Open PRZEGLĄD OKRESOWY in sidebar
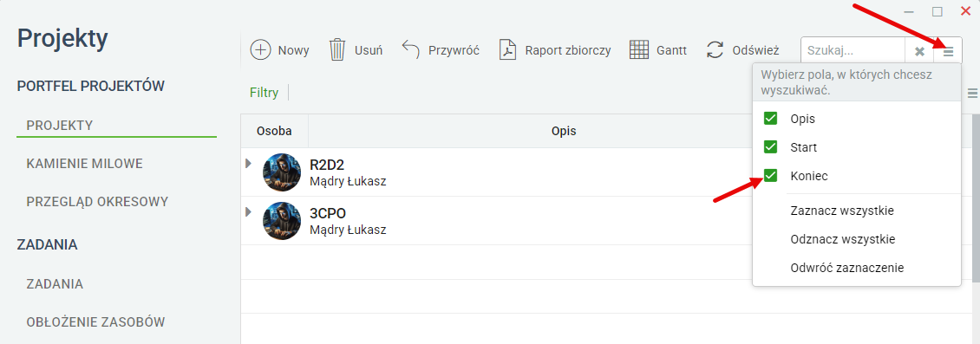The width and height of the screenshot is (980, 344). 97,202
